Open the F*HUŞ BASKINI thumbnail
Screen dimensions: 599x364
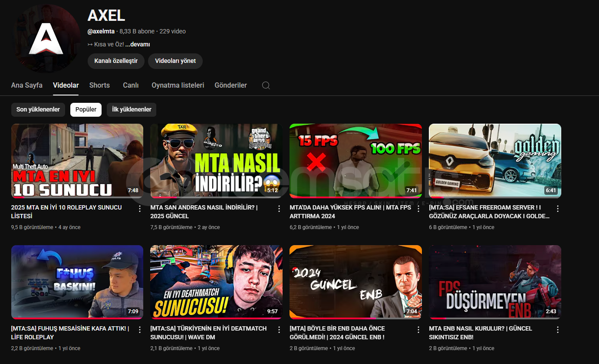pyautogui.click(x=77, y=282)
